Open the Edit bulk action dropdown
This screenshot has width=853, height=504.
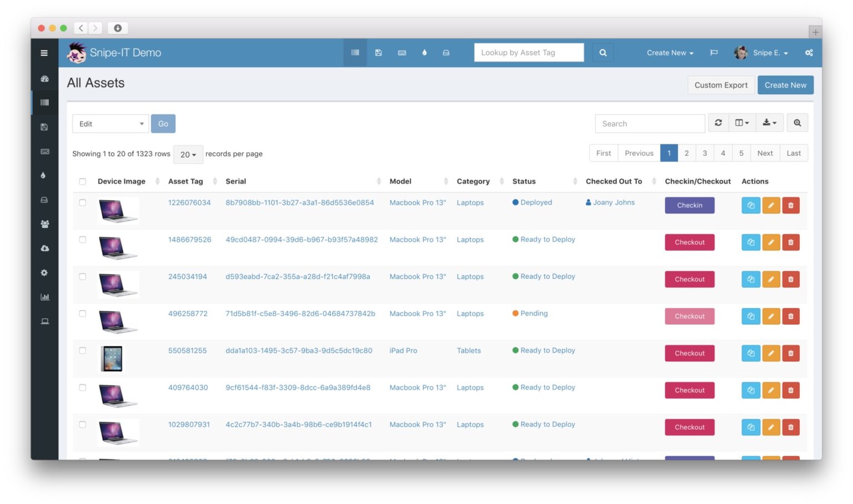point(110,123)
